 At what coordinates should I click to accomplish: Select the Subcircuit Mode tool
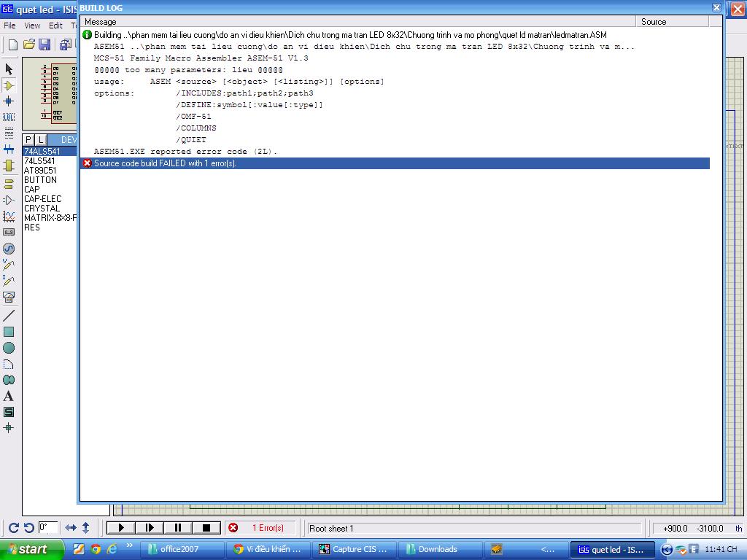point(9,166)
